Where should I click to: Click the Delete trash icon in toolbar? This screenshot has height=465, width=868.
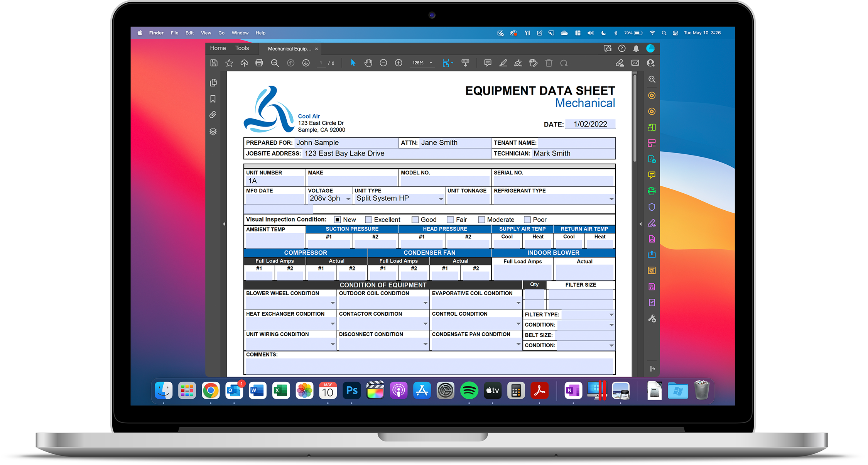tap(549, 63)
